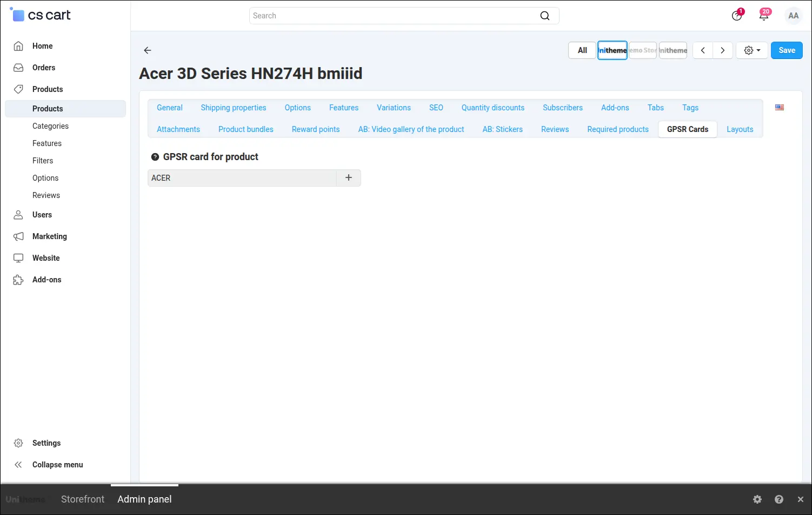Screen dimensions: 812x515
Task: Switch to the Tabs tab
Action: pos(656,108)
